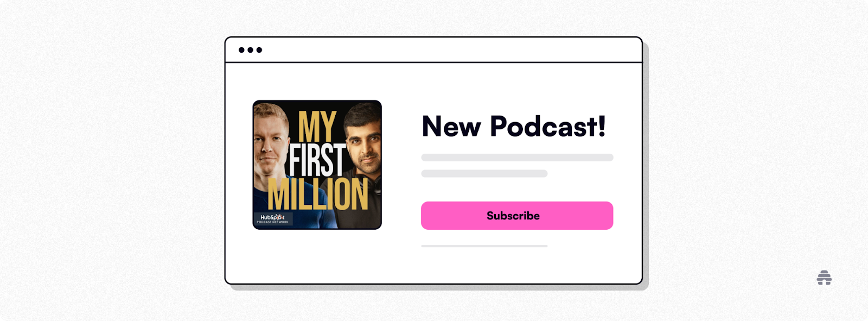Select the pink Subscribe button

pos(517,216)
